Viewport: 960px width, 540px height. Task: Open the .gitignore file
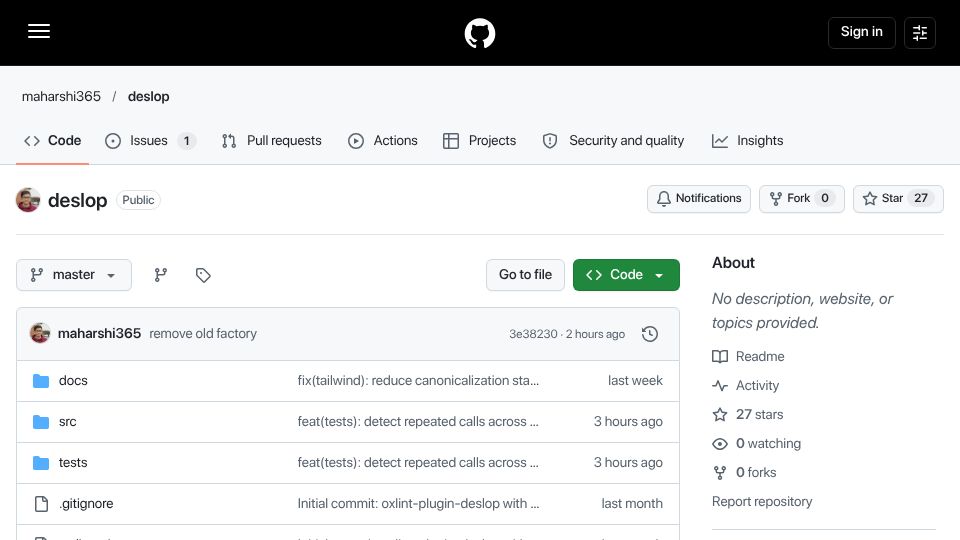(x=86, y=504)
